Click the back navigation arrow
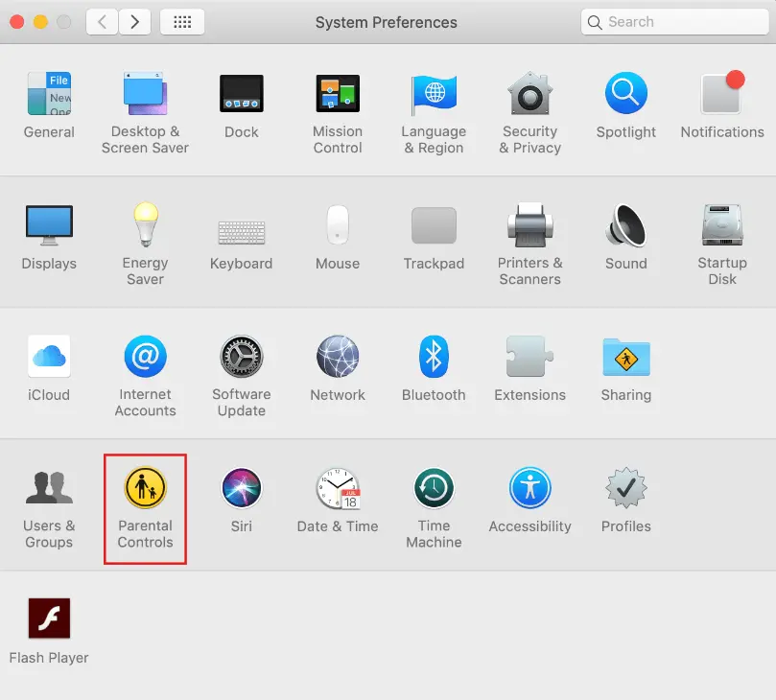 (103, 21)
